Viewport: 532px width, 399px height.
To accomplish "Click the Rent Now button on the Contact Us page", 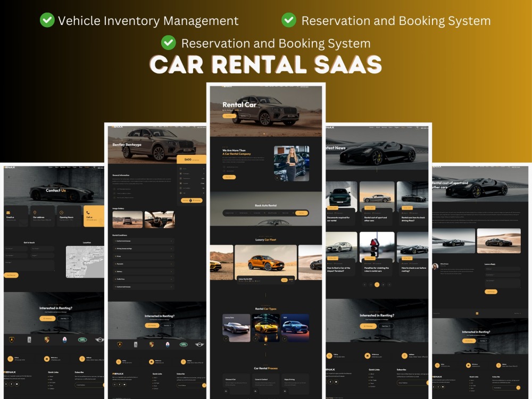I will click(x=64, y=319).
